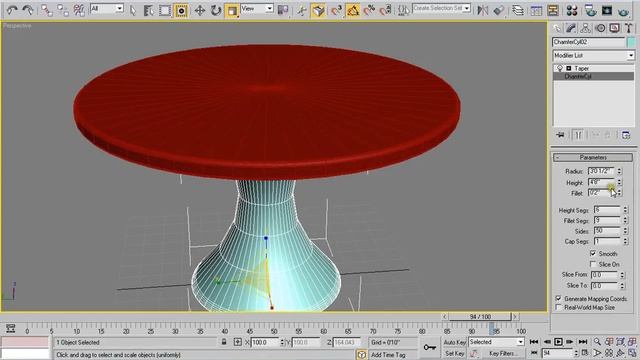Open the View reference coordinate dropdown

point(257,8)
